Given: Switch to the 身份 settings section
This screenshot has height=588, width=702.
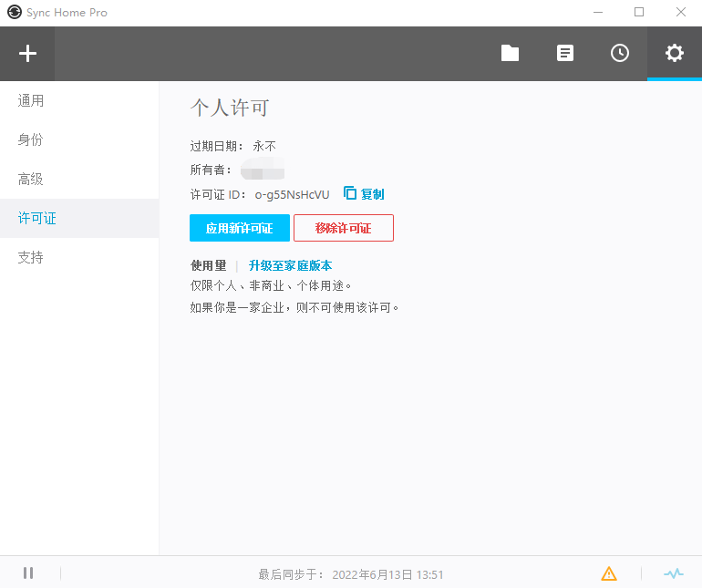Looking at the screenshot, I should coord(31,140).
